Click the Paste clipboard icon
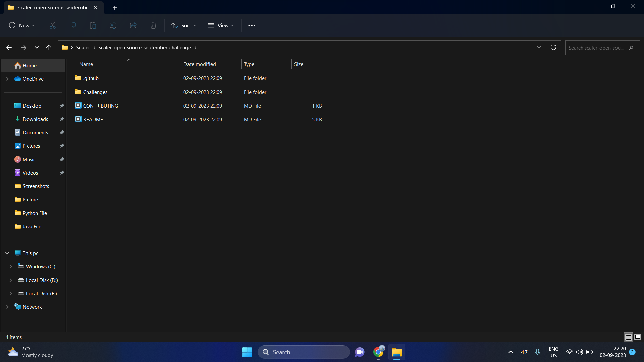The height and width of the screenshot is (362, 644). pos(93,25)
